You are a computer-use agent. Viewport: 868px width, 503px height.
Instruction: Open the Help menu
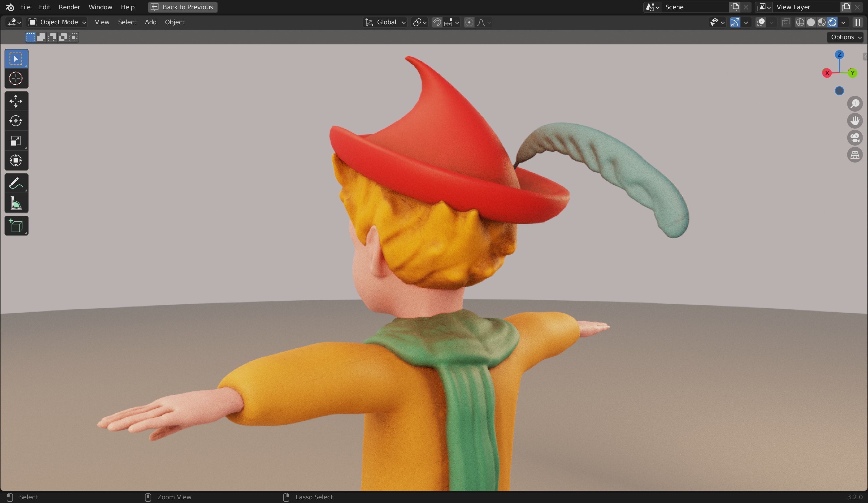(x=127, y=7)
